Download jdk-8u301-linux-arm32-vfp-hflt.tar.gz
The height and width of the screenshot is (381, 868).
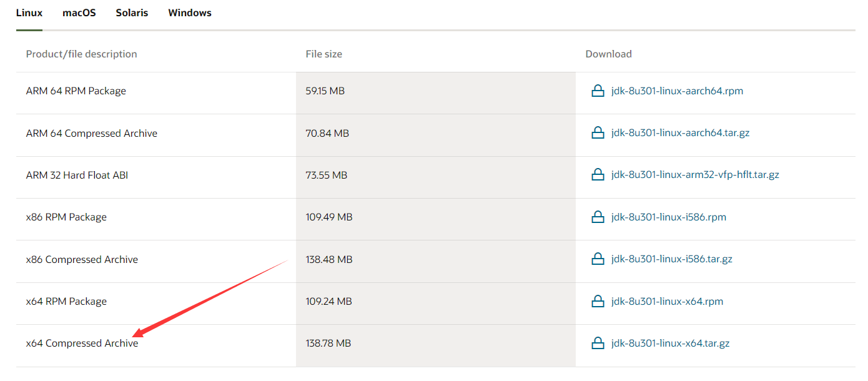tap(696, 175)
